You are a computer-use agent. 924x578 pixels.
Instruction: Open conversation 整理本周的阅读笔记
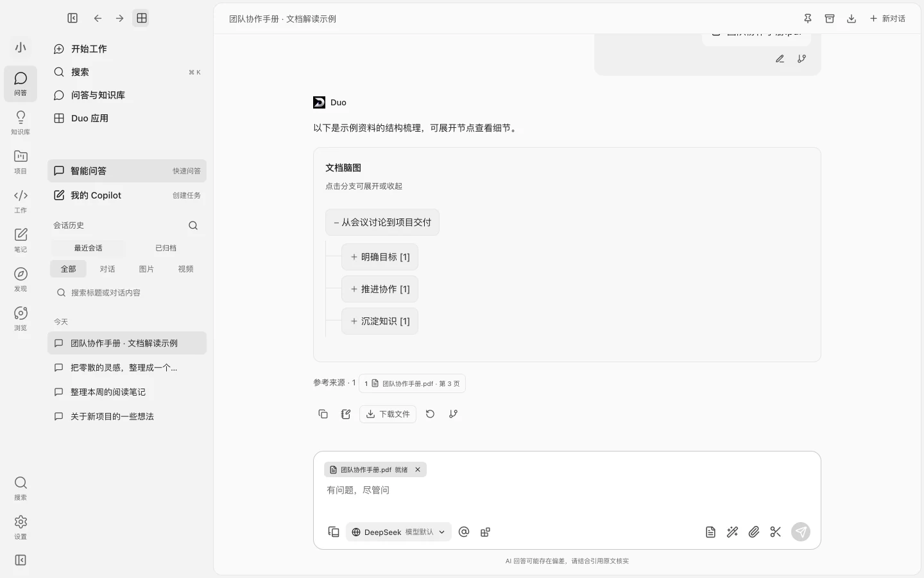[127, 392]
